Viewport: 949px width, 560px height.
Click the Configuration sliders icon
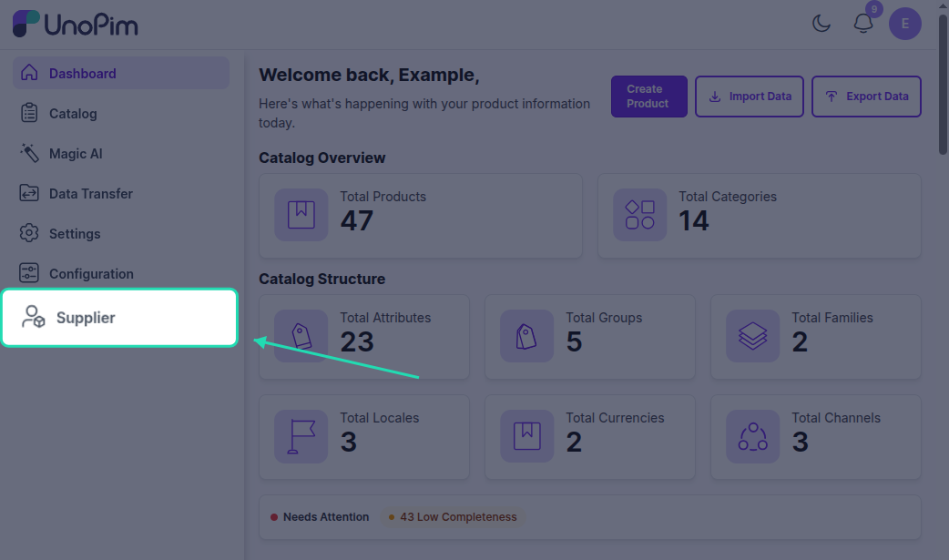pyautogui.click(x=29, y=273)
